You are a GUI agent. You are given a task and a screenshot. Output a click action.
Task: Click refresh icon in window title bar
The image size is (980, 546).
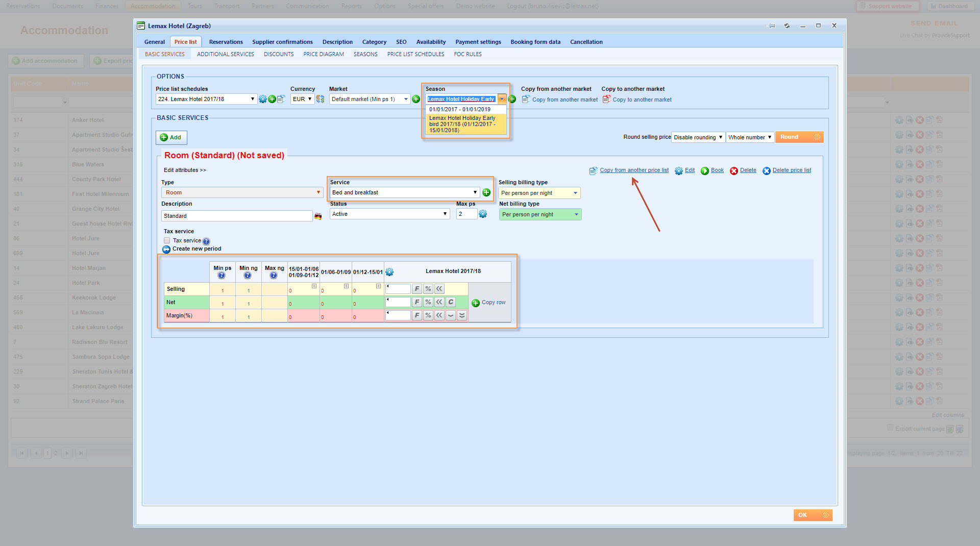tap(787, 26)
